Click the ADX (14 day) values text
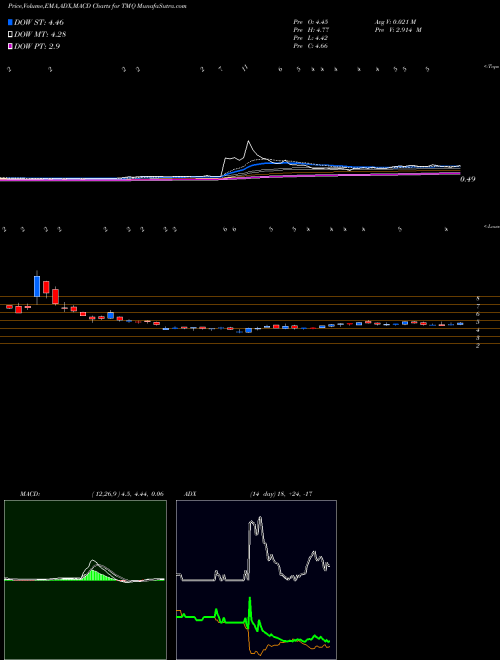This screenshot has width=500, height=660. 281,494
